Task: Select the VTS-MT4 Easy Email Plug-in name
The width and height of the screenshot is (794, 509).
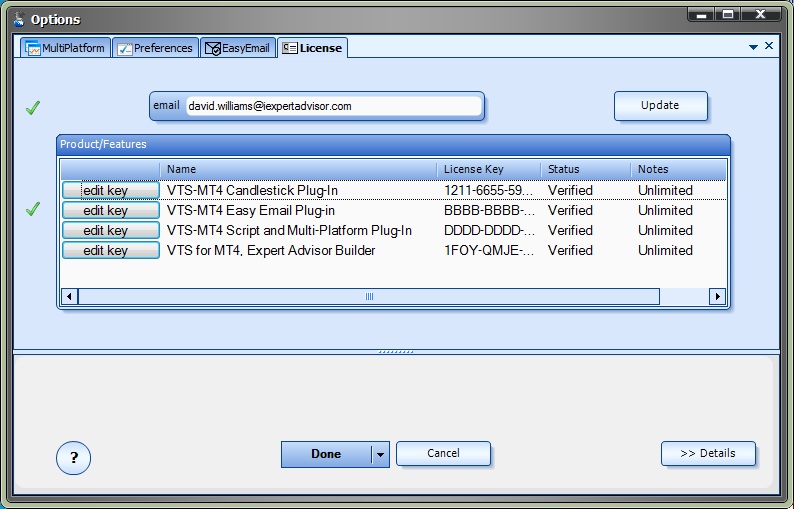Action: point(251,210)
